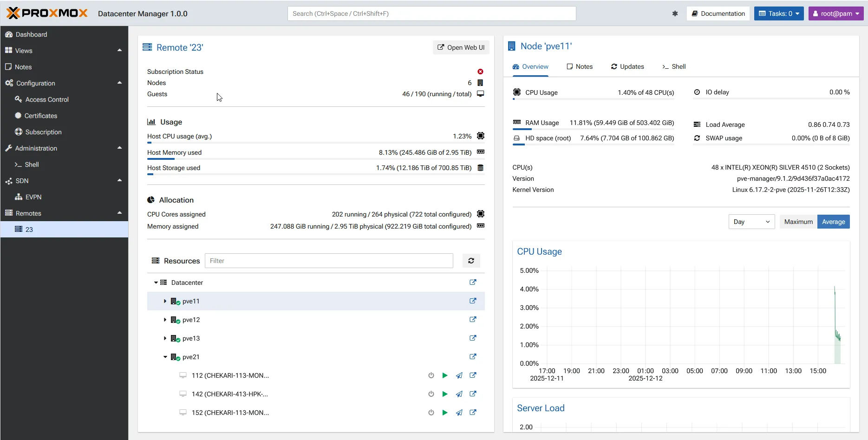Screen dimensions: 868x440
Task: Switch graph to Maximum mode
Action: click(798, 222)
